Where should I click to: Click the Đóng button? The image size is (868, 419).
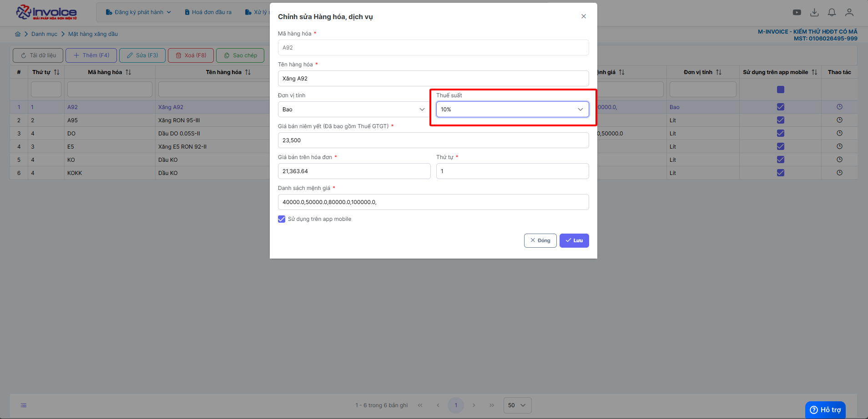540,240
